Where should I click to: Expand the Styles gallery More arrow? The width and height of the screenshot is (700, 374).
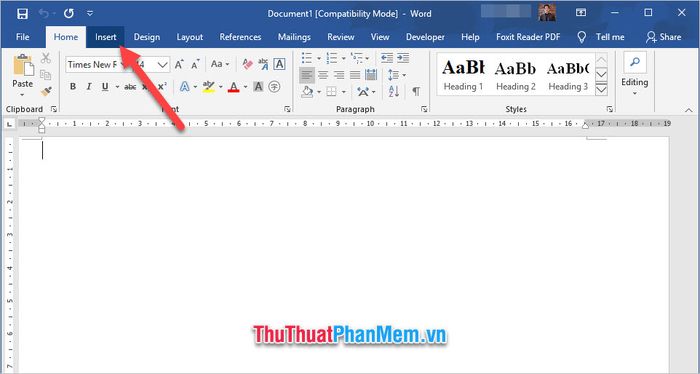tap(601, 89)
